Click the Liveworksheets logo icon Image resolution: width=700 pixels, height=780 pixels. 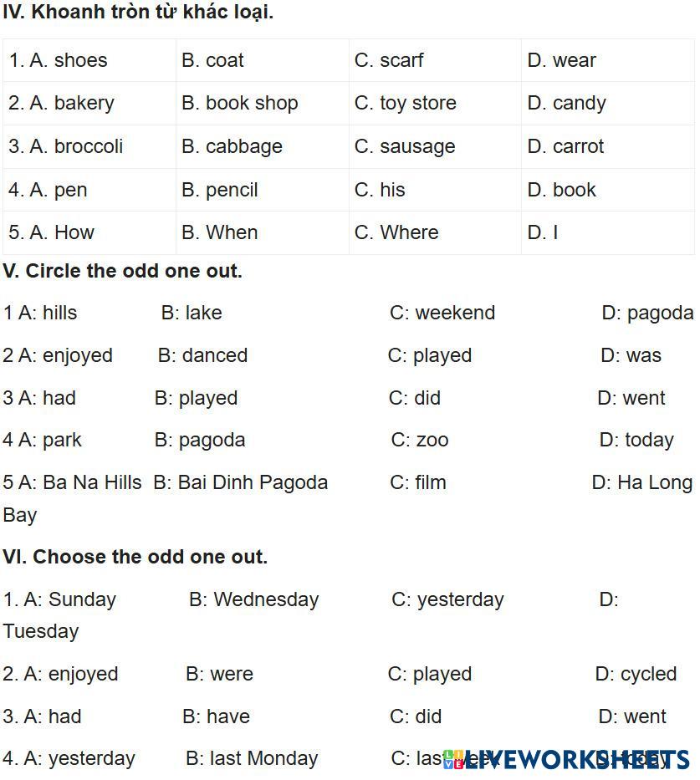coord(452,758)
